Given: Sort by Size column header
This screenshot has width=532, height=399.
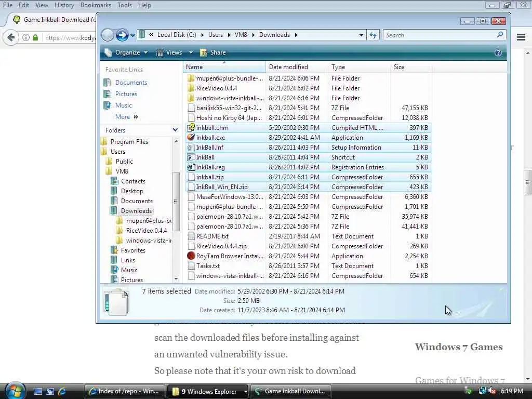Looking at the screenshot, I should 411,67.
